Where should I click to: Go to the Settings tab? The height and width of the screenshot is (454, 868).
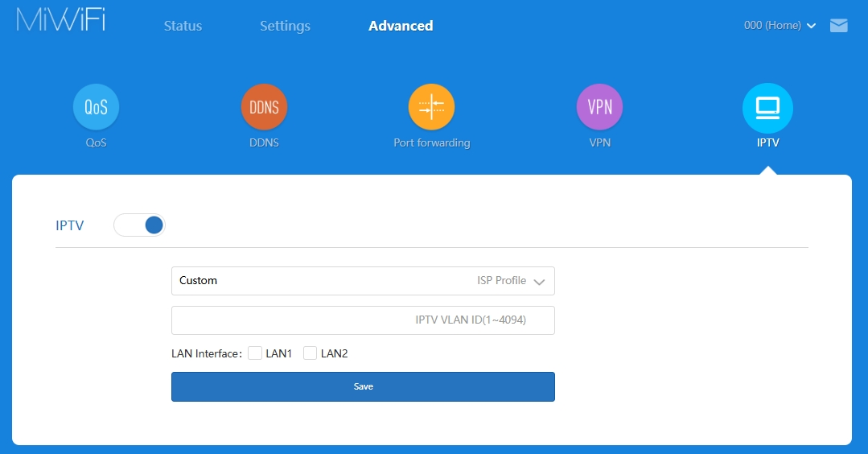pos(285,27)
